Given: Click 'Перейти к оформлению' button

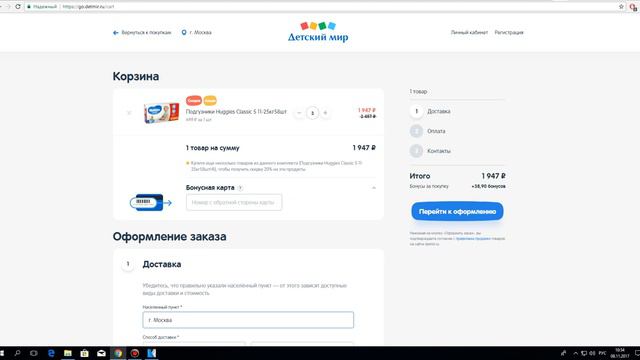Looking at the screenshot, I should (457, 211).
